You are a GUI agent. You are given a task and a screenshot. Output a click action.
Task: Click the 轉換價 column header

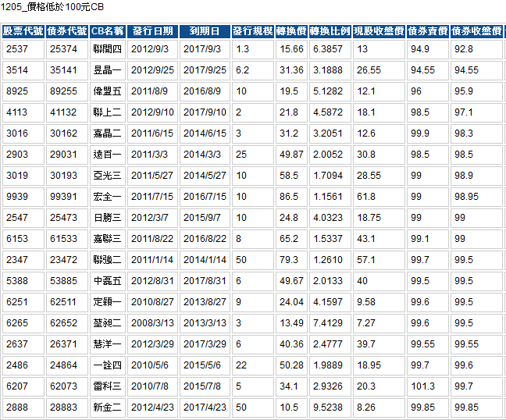(291, 31)
